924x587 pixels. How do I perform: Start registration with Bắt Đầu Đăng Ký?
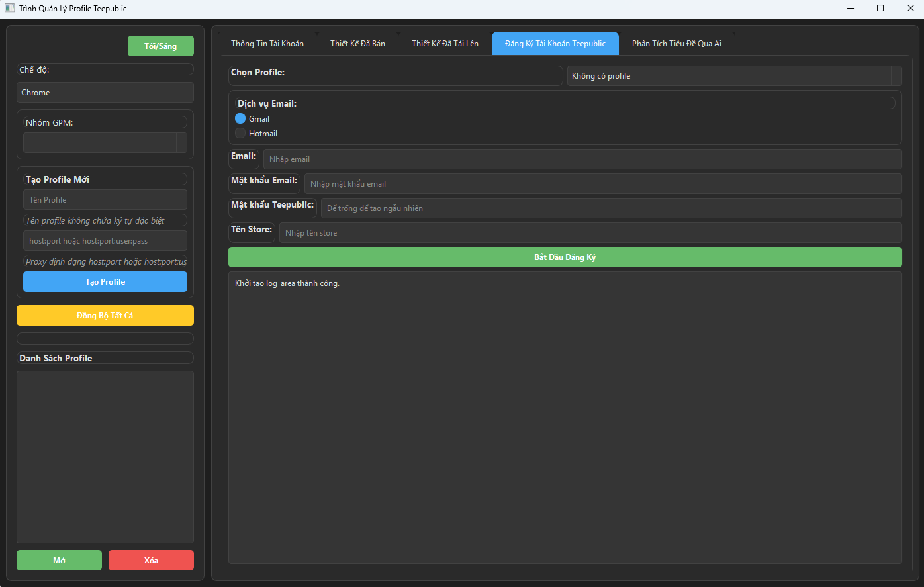(565, 257)
